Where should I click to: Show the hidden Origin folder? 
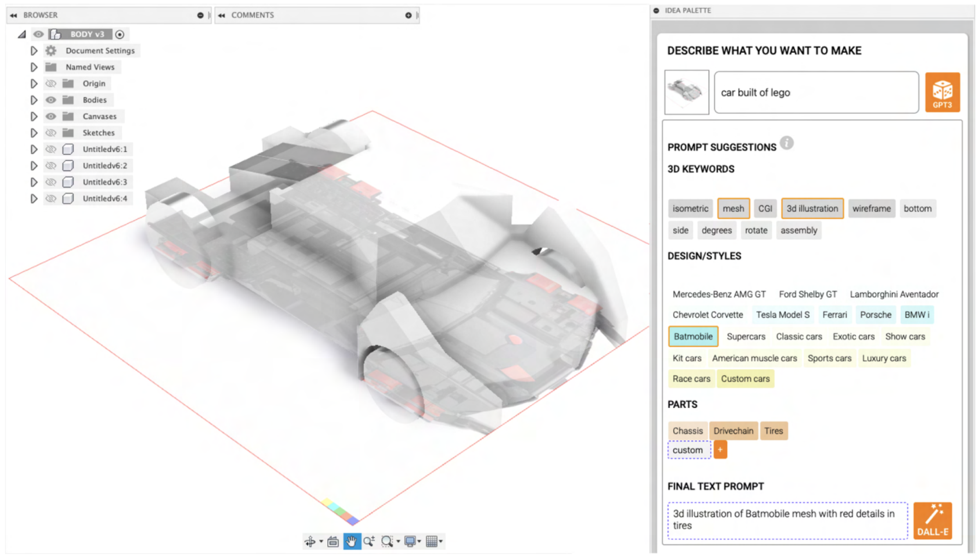51,83
